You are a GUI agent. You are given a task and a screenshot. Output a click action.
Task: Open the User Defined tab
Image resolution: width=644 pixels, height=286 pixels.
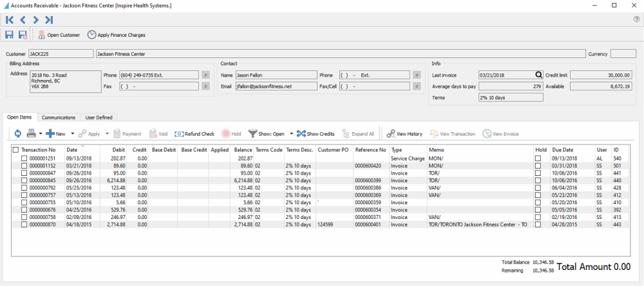pos(99,117)
